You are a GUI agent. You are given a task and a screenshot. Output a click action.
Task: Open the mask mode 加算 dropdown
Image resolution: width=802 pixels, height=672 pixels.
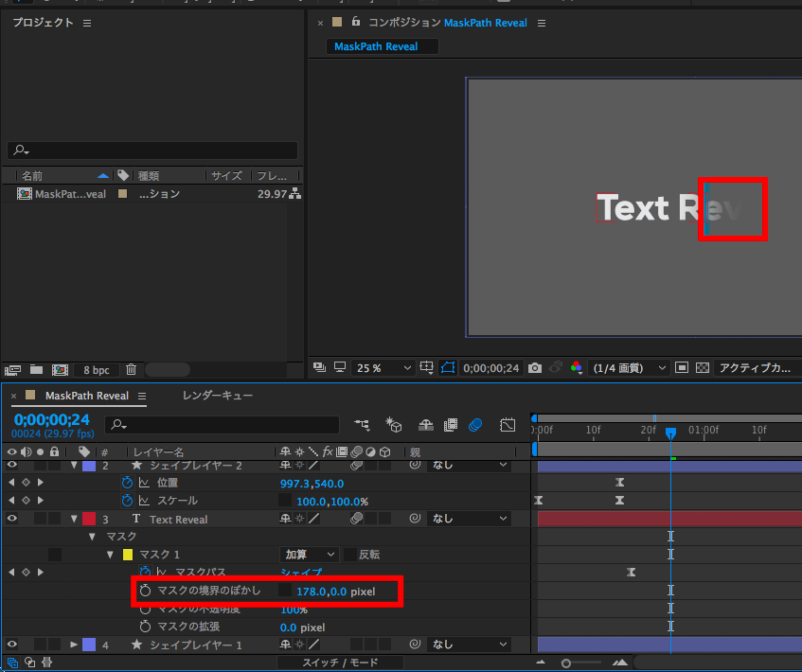(x=310, y=555)
